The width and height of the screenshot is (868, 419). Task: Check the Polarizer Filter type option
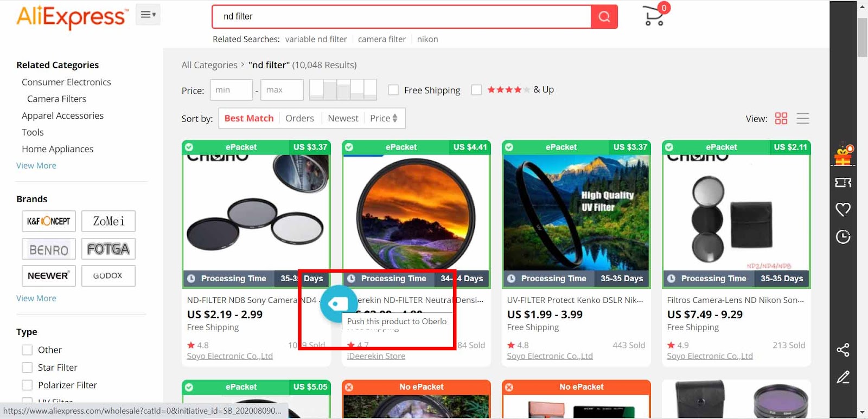(27, 385)
